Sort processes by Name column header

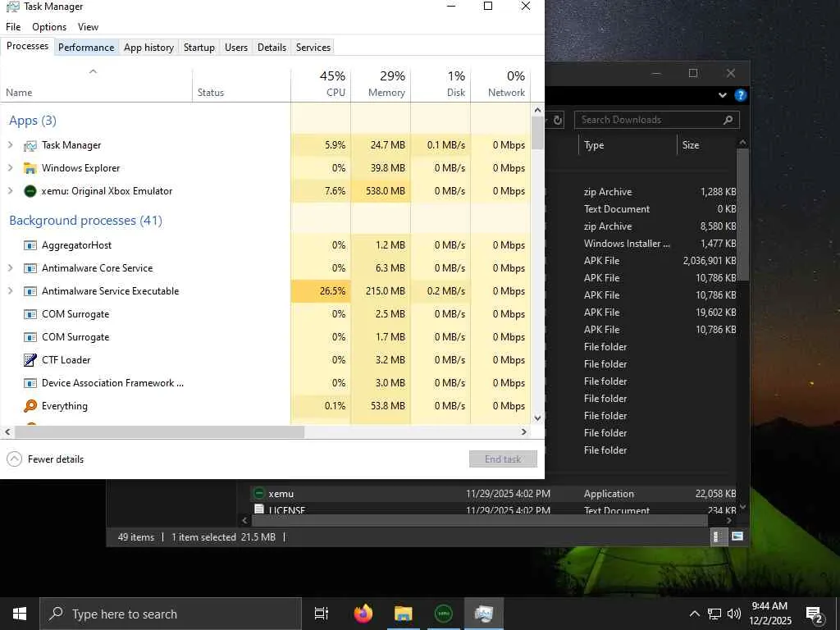(x=97, y=84)
